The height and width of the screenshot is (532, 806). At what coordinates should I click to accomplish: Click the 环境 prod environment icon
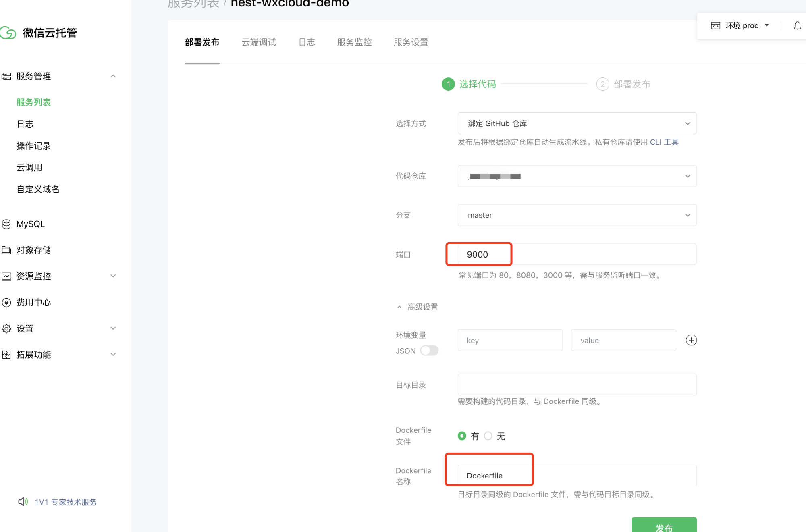pos(715,25)
